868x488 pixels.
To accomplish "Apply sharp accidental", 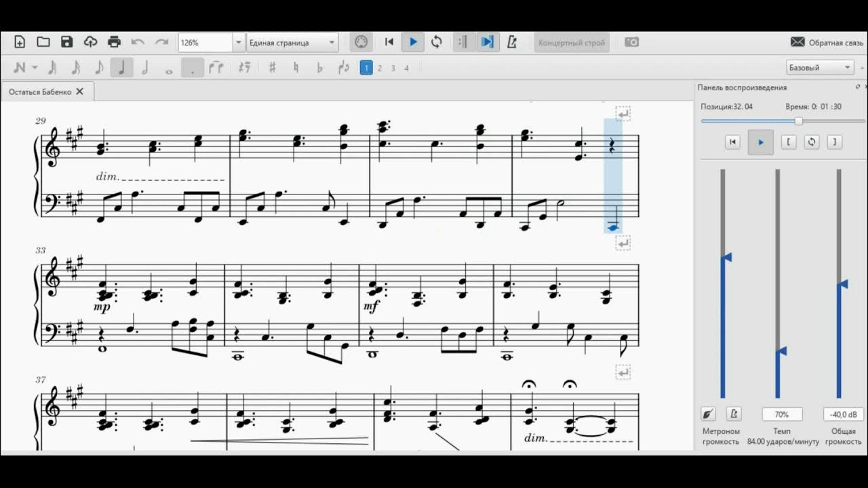I will 273,67.
